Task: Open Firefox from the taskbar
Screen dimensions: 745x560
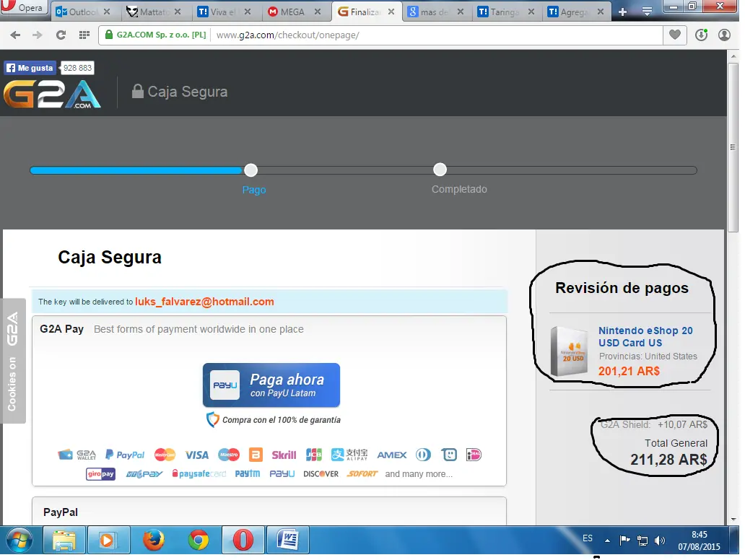Action: 154,540
